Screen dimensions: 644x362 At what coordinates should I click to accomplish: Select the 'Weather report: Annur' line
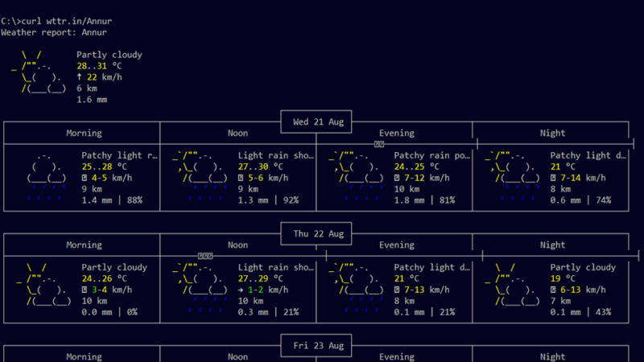pyautogui.click(x=54, y=32)
